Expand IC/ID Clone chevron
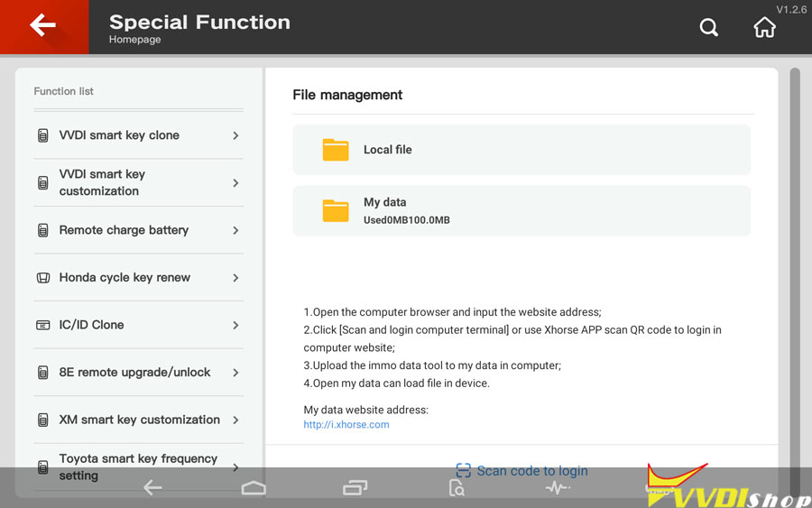 [235, 325]
